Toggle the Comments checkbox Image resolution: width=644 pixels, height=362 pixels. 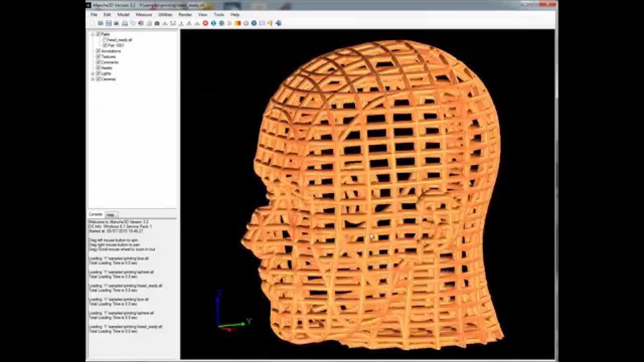coord(99,62)
